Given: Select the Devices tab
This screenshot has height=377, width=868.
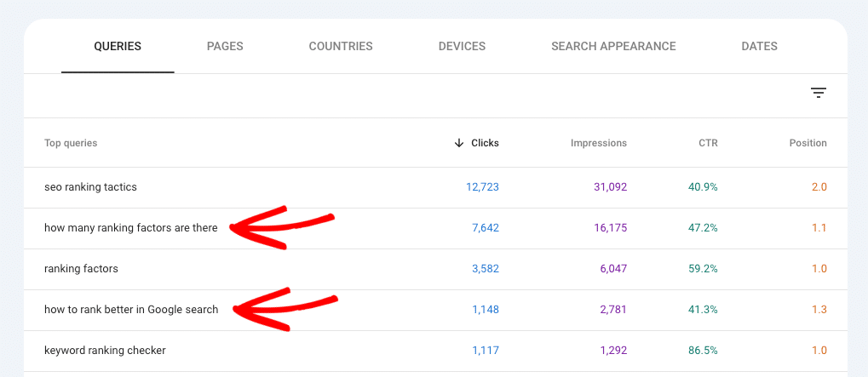Looking at the screenshot, I should click(462, 47).
